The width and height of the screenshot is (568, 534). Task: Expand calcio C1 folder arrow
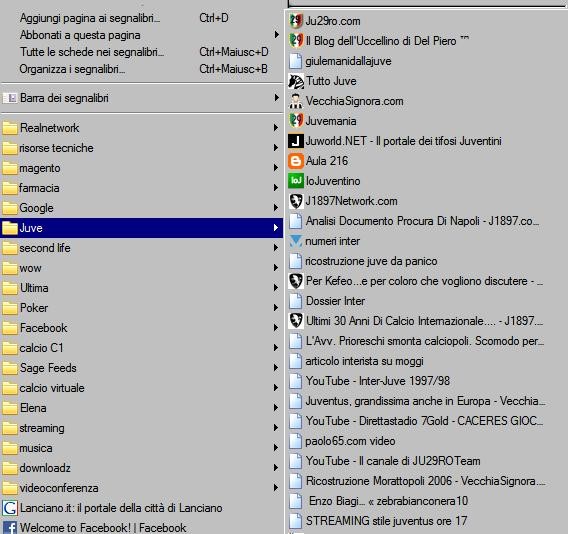(276, 348)
